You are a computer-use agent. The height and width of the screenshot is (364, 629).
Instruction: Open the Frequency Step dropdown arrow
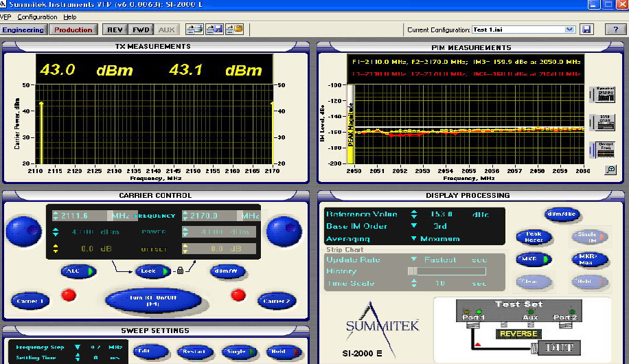78,347
